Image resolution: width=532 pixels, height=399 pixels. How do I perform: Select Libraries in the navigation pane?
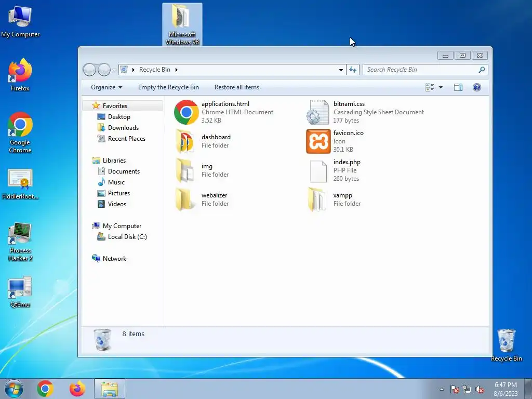point(114,161)
